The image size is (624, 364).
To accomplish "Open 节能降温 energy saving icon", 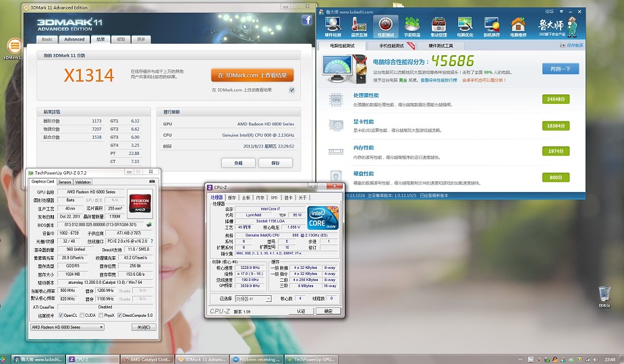I will point(412,27).
